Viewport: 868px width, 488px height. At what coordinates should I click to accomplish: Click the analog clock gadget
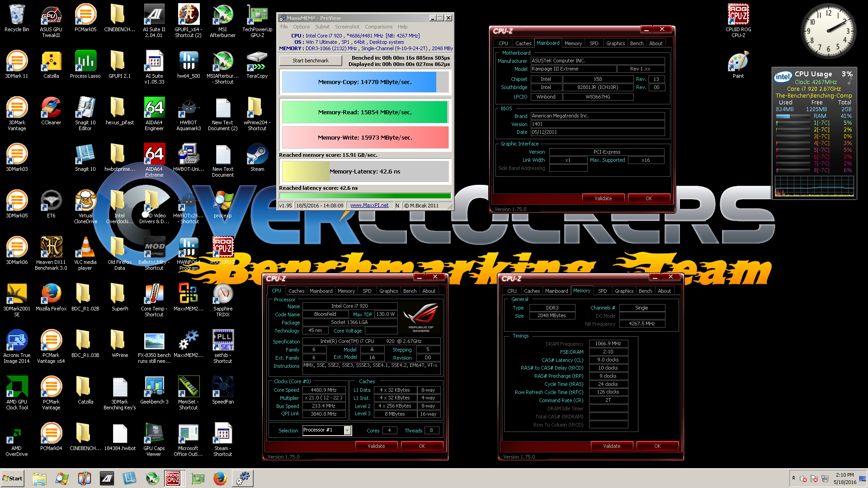click(x=828, y=31)
